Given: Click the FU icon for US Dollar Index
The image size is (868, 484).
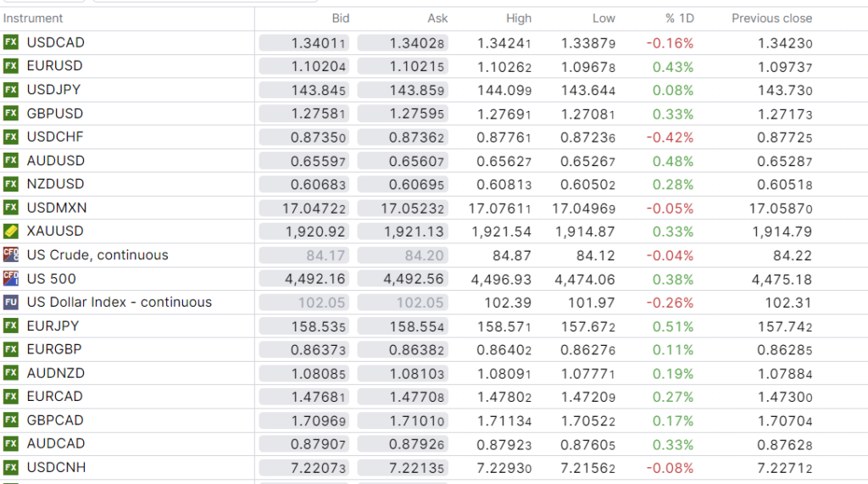Looking at the screenshot, I should coord(11,302).
